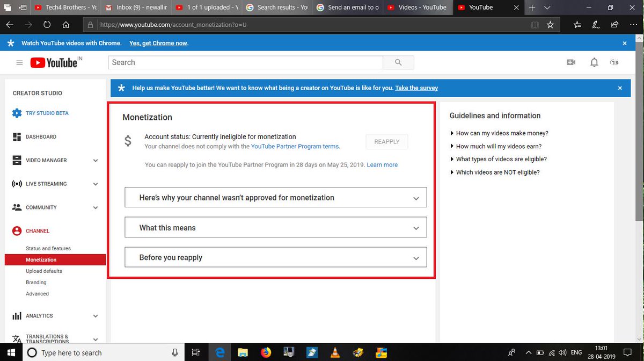Open the Edge reading view icon
This screenshot has width=644, height=361.
pyautogui.click(x=534, y=25)
